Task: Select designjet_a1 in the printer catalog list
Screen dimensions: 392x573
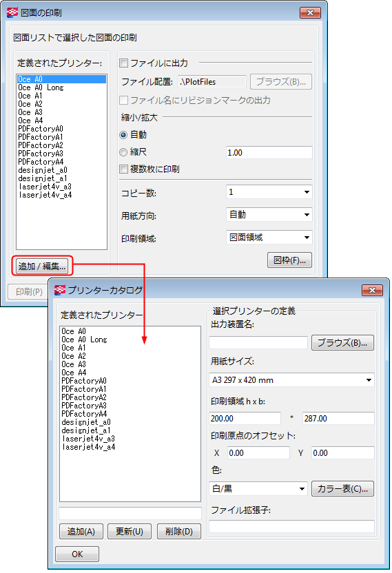Action: pos(86,430)
